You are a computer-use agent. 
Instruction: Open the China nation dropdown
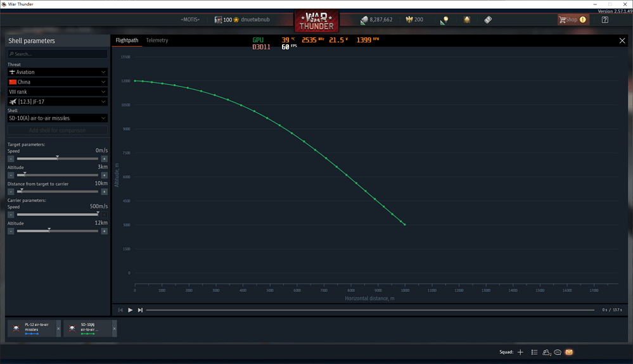point(57,82)
